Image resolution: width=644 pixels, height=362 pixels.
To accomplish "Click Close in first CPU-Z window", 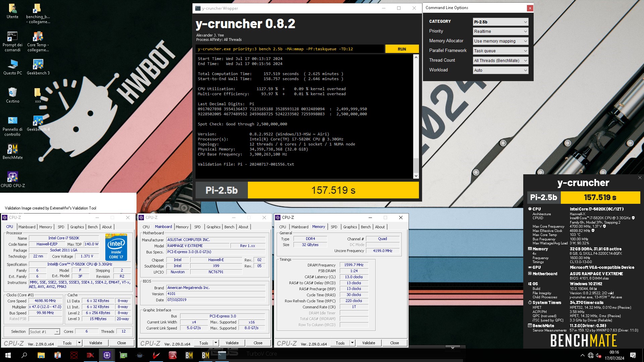I will point(121,343).
